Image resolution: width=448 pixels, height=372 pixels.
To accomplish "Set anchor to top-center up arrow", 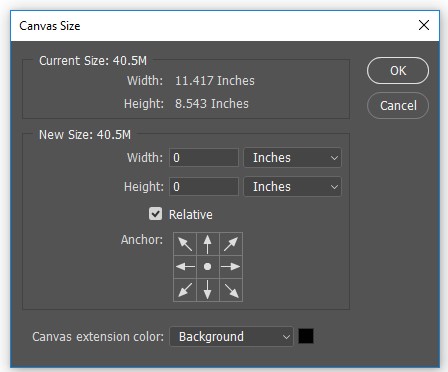I will coord(208,244).
